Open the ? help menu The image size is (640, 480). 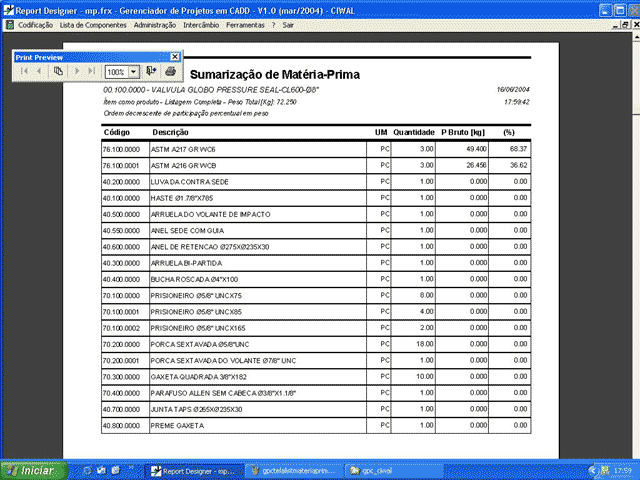[x=273, y=23]
